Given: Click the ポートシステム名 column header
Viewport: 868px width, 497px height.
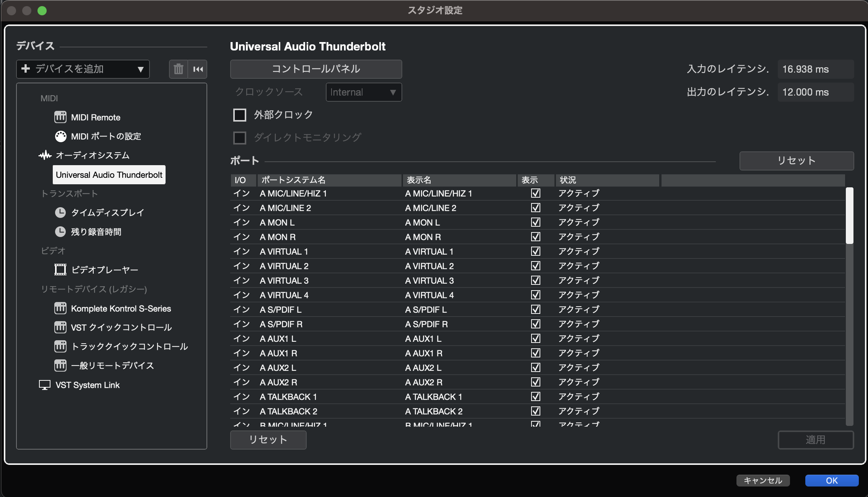Looking at the screenshot, I should 330,180.
